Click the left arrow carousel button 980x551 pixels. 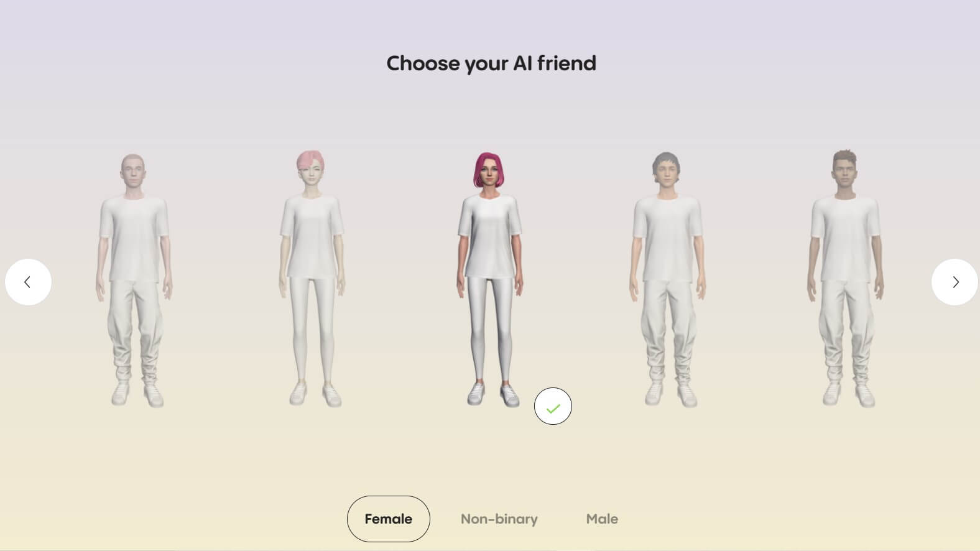point(28,282)
